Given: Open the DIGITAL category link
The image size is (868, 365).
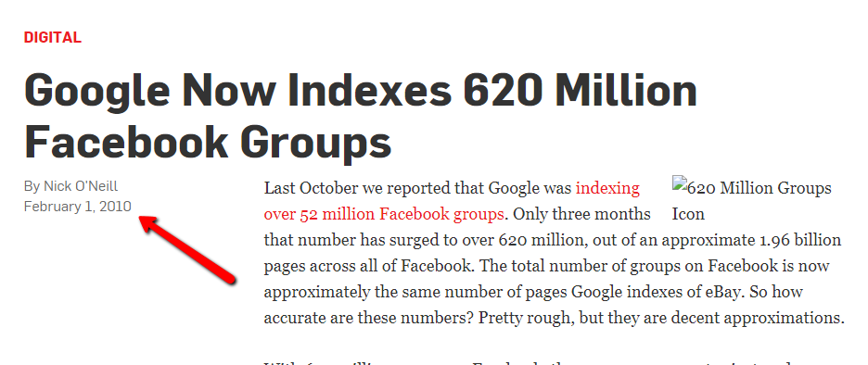Looking at the screenshot, I should [x=53, y=38].
